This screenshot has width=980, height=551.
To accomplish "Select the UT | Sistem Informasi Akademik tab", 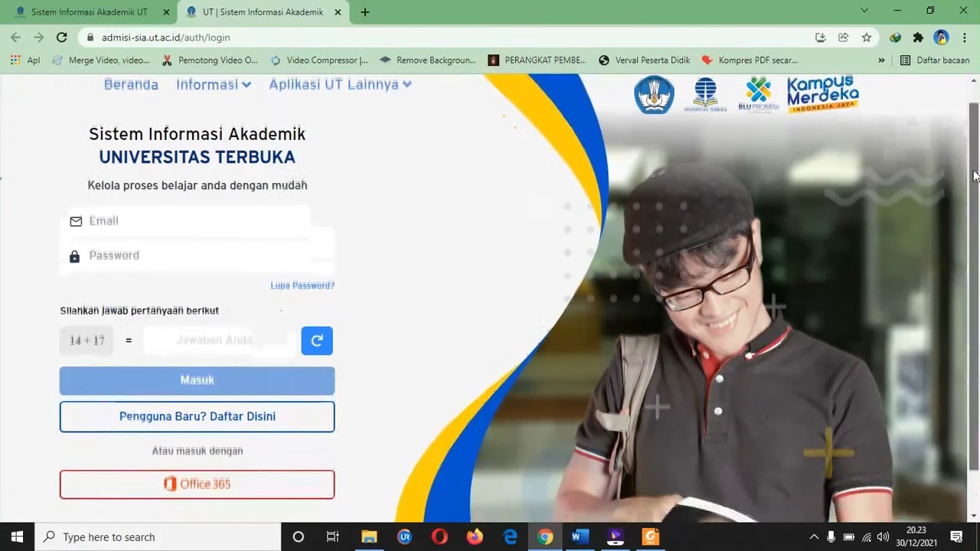I will [263, 12].
